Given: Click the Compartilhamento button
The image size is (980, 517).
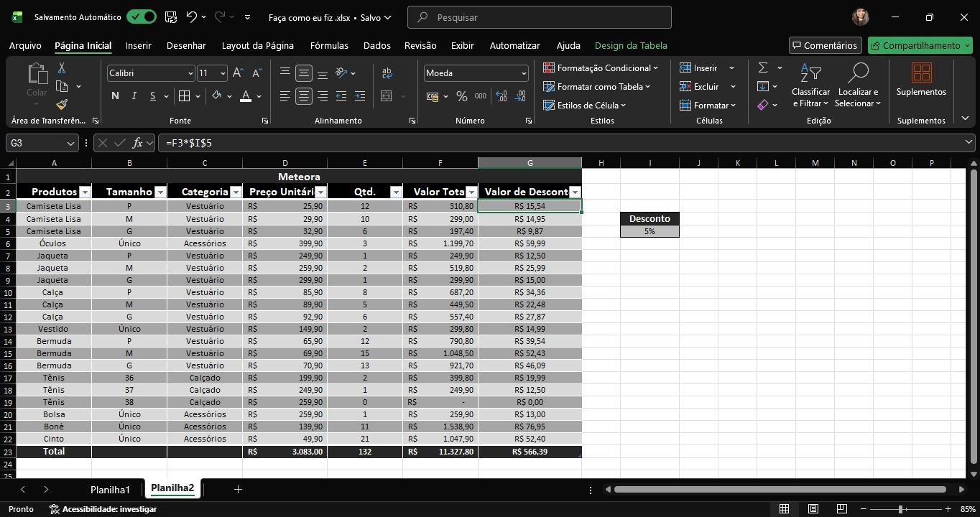Looking at the screenshot, I should click(x=920, y=45).
